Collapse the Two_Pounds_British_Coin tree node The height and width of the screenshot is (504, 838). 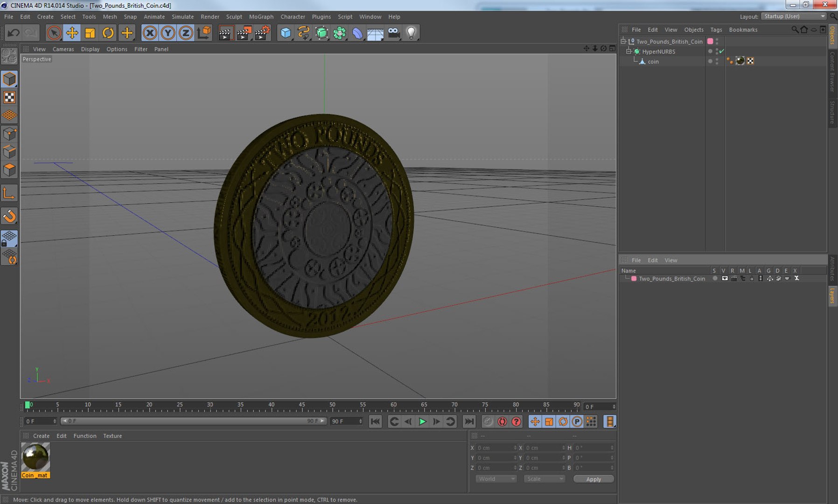click(623, 41)
